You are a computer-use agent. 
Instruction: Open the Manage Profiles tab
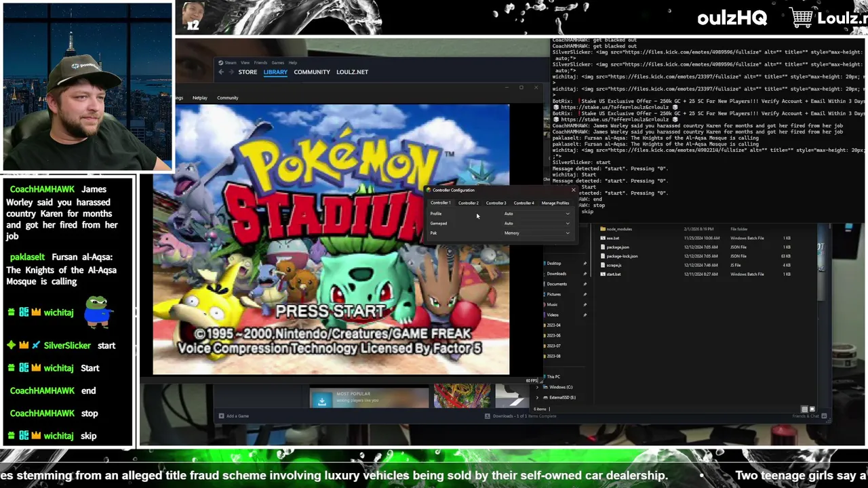coord(555,203)
